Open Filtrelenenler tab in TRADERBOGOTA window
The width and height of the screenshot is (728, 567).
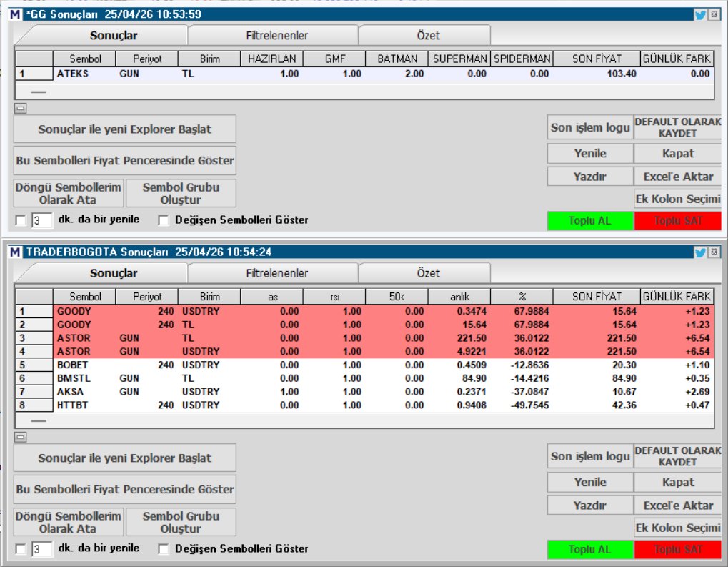click(x=276, y=273)
